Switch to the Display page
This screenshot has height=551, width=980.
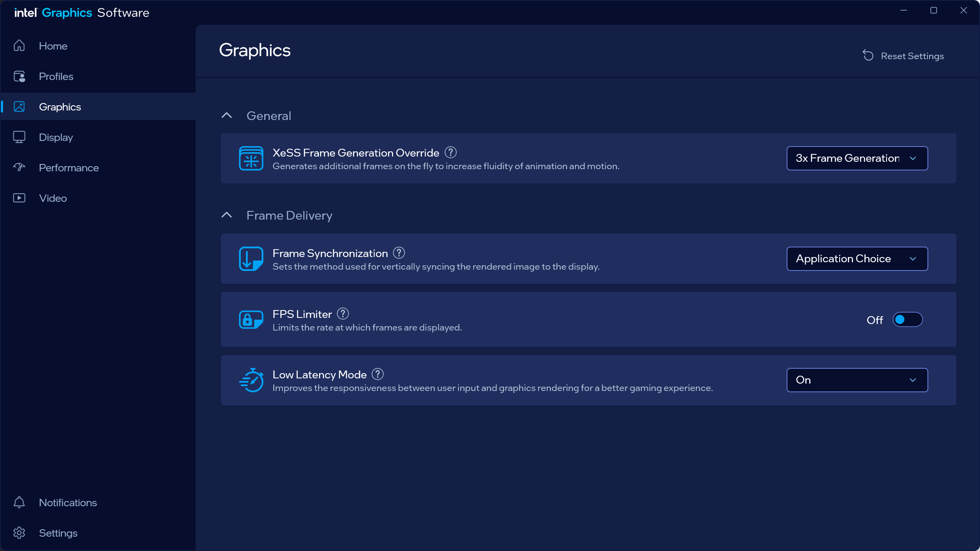pos(56,137)
